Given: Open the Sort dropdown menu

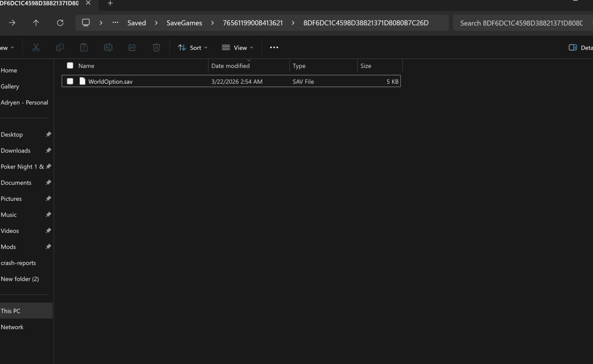Looking at the screenshot, I should click(193, 47).
